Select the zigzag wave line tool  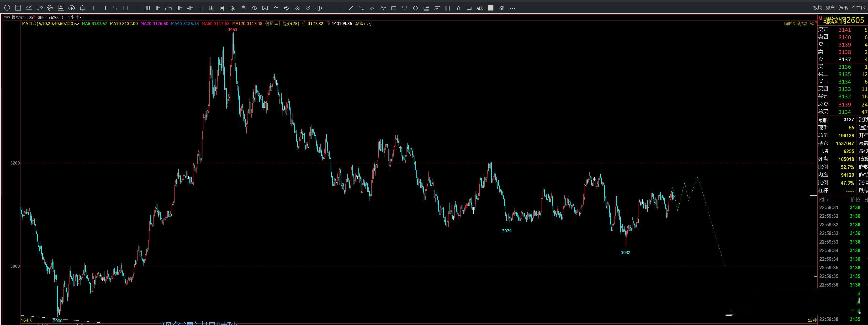[383, 8]
